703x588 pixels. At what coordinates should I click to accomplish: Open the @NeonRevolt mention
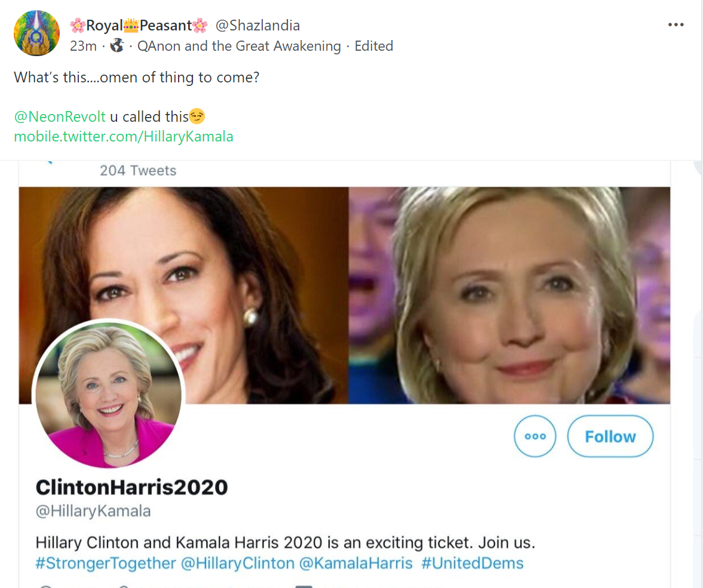[x=60, y=116]
